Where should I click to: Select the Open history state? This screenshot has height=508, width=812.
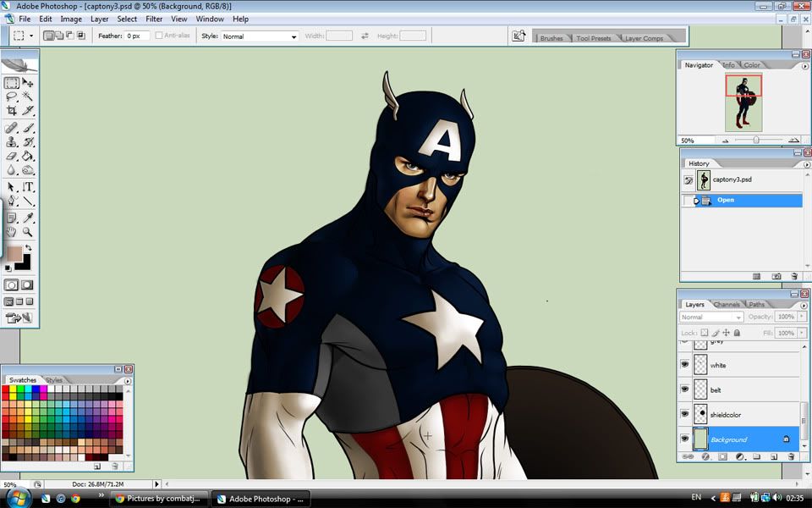pyautogui.click(x=743, y=200)
